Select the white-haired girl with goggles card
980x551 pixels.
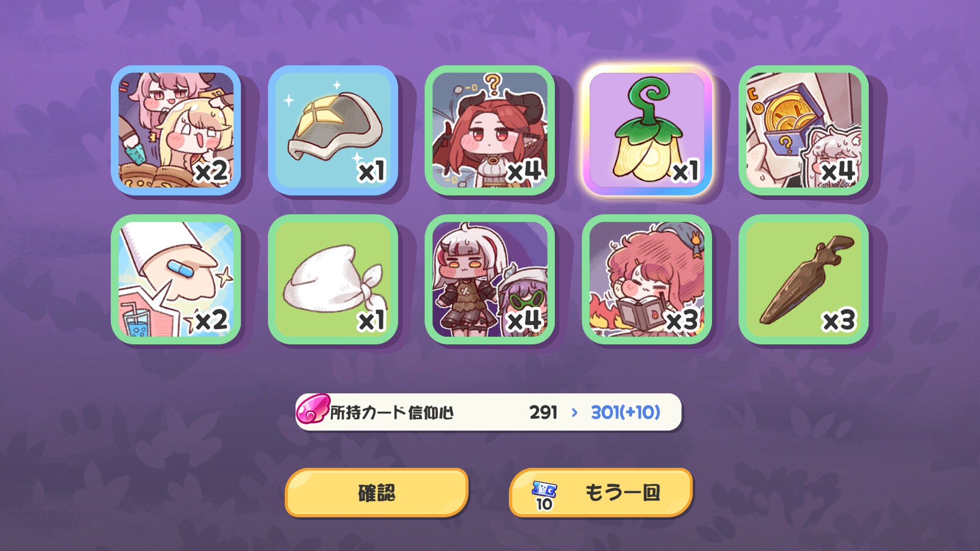489,279
